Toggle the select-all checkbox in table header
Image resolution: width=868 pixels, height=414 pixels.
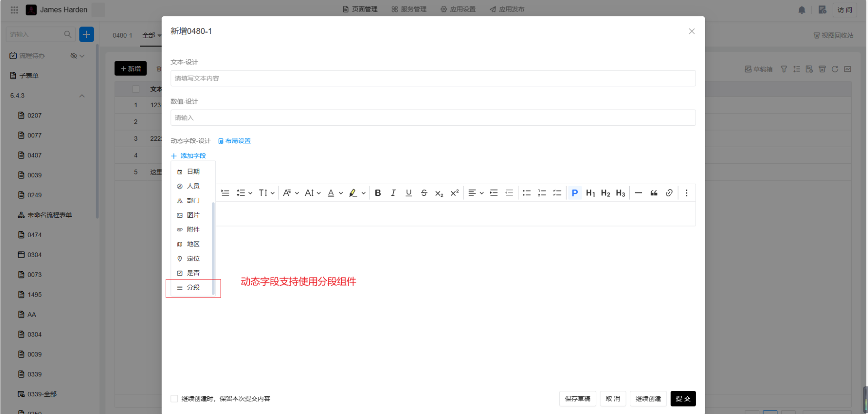(136, 89)
